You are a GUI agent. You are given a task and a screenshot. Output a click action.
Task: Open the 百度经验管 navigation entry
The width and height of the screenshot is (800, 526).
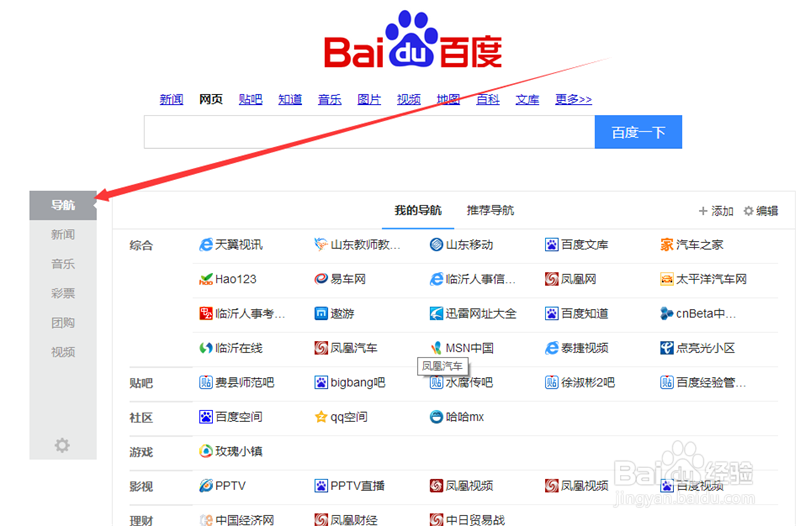pyautogui.click(x=704, y=382)
